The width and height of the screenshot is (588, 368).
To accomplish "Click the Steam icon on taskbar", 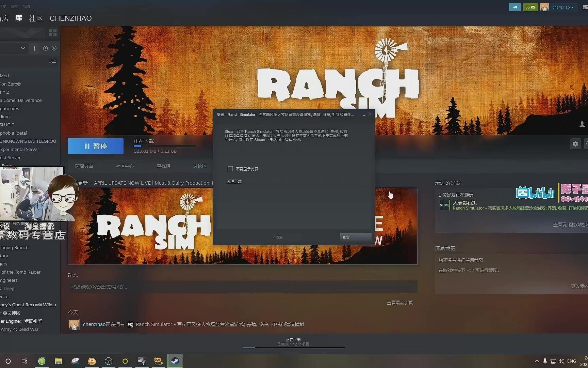I will point(175,361).
